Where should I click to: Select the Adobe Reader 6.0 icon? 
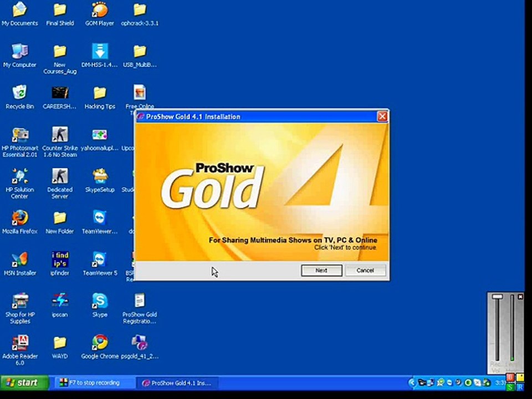coord(20,350)
